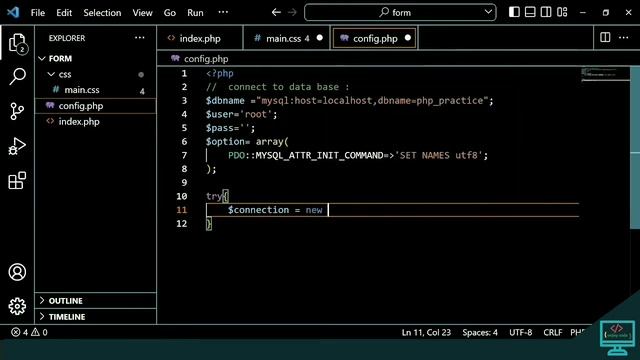Open the Extensions view
This screenshot has width=640, height=360.
(x=17, y=180)
